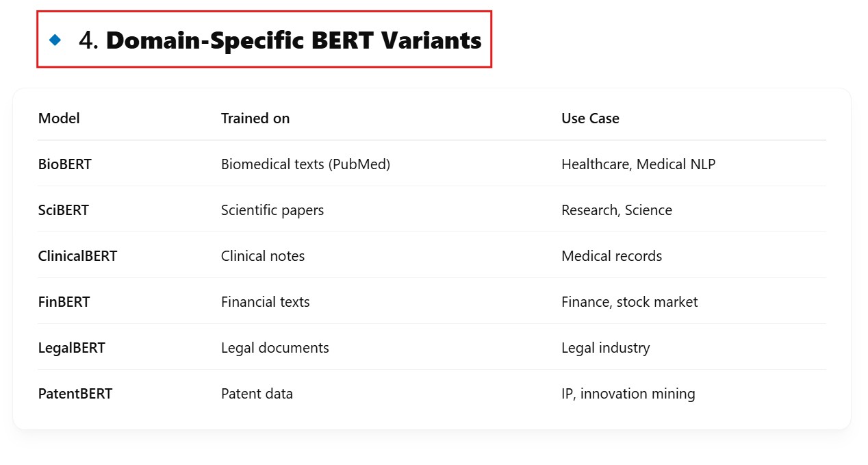
Task: Select the LegalBERT model name
Action: pos(72,348)
